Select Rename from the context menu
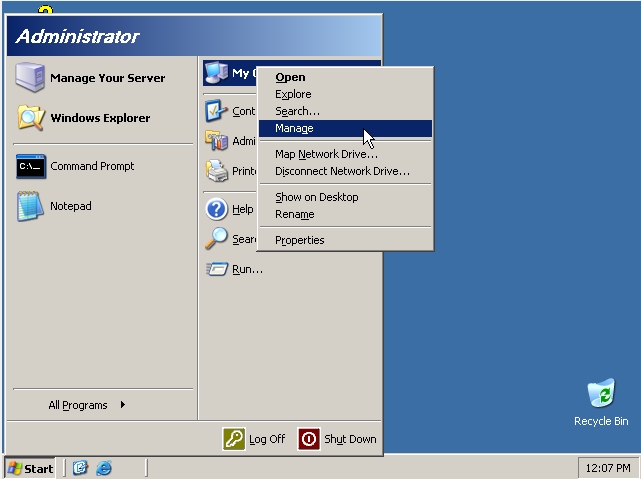Image resolution: width=641 pixels, height=479 pixels. pos(345,214)
